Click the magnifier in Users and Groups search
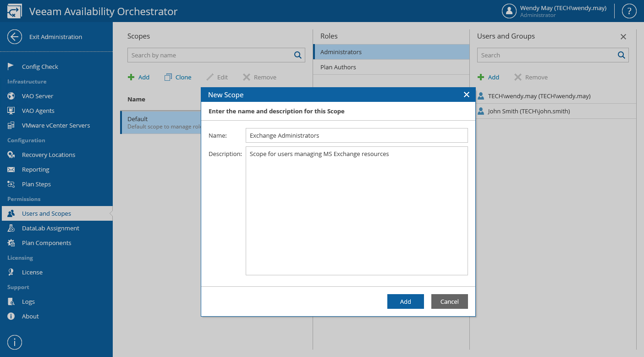Screen dimensions: 644x357 (x=622, y=55)
